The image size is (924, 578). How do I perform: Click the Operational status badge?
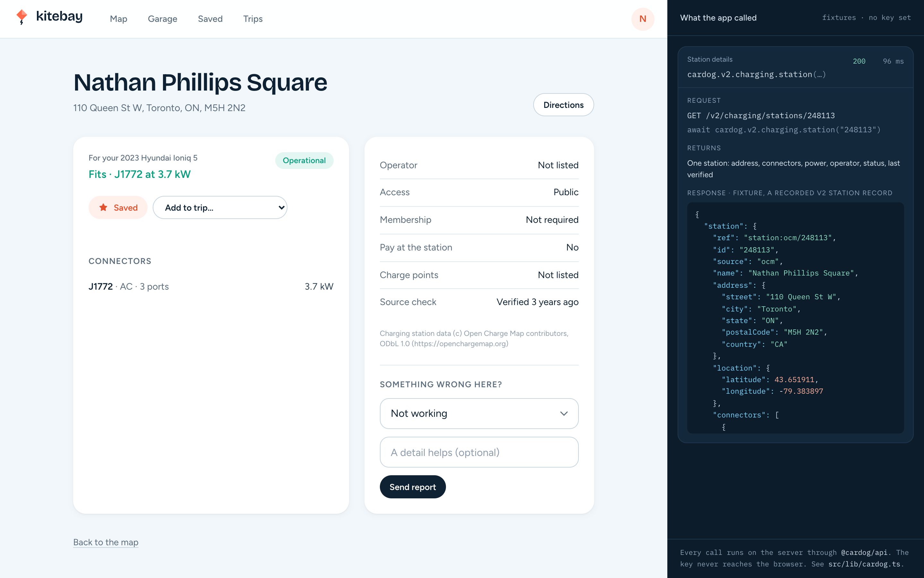304,161
